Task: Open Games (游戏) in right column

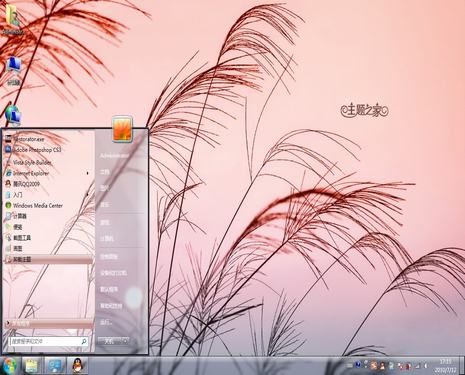Action: tap(105, 222)
